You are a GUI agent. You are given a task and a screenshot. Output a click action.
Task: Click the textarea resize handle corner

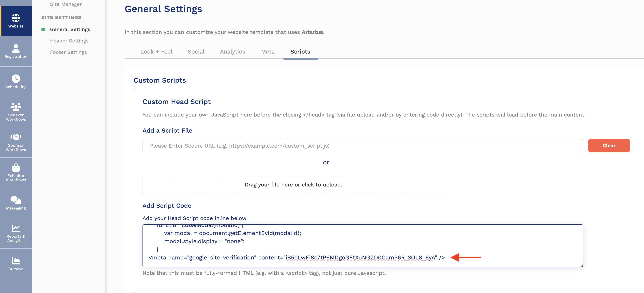click(581, 265)
